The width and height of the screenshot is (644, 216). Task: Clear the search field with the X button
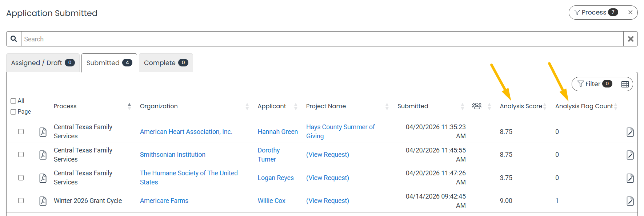[x=631, y=39]
